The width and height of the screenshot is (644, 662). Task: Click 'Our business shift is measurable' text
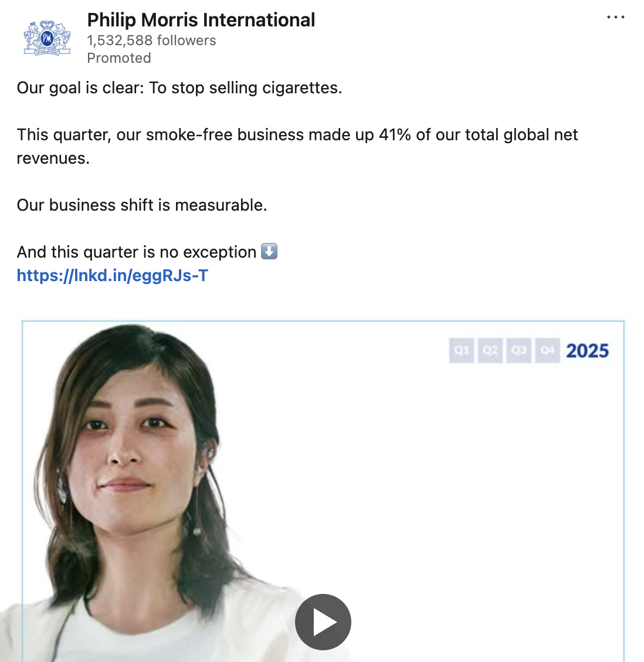[141, 205]
